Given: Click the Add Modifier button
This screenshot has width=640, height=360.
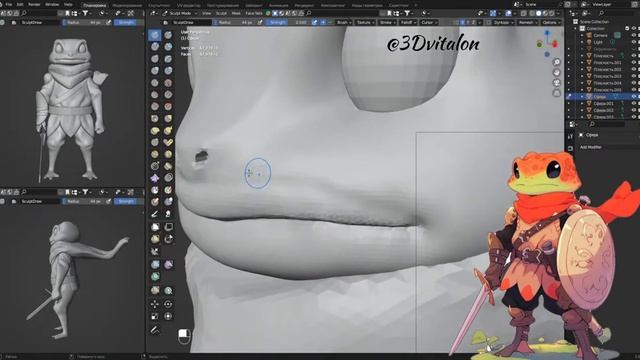Looking at the screenshot, I should click(x=591, y=147).
